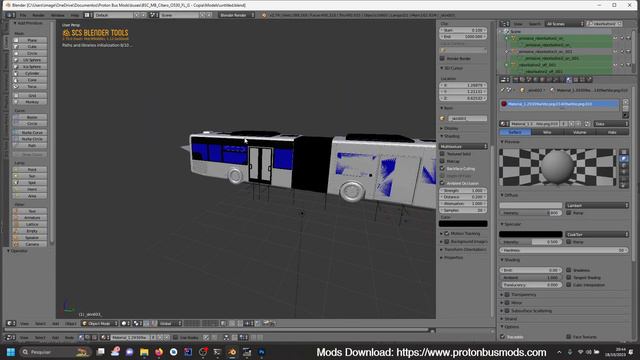The width and height of the screenshot is (640, 360).
Task: Toggle Render Border checkbox
Action: [x=442, y=58]
